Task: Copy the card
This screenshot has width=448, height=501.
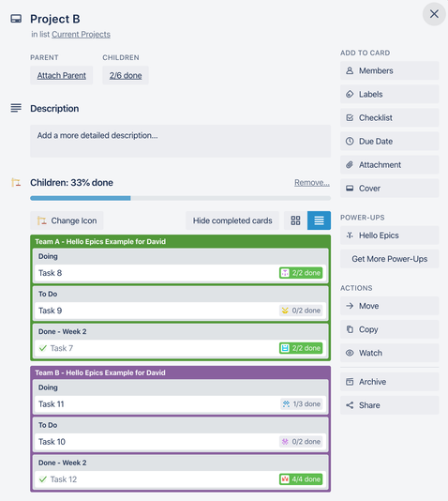Action: (x=389, y=329)
